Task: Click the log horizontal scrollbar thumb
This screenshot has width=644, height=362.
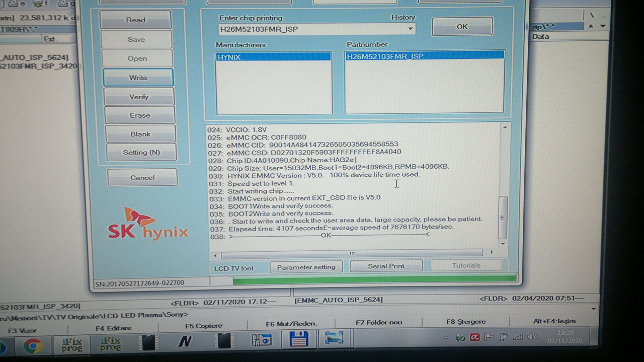Action: point(352,253)
